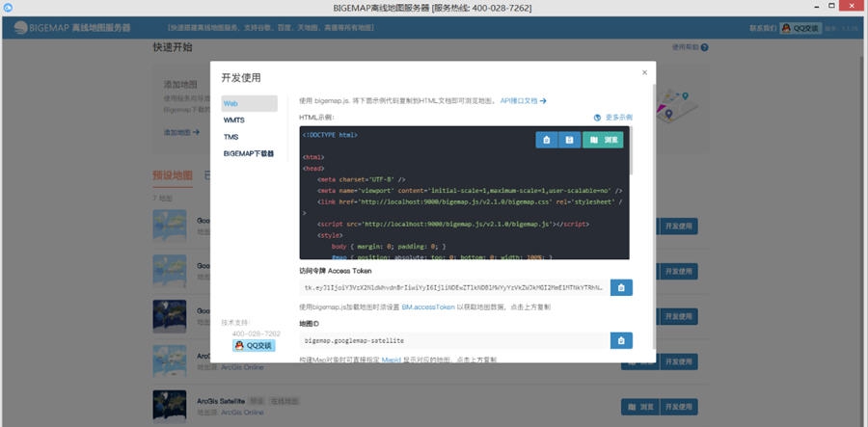Save the HTML sample code to file

click(x=569, y=140)
